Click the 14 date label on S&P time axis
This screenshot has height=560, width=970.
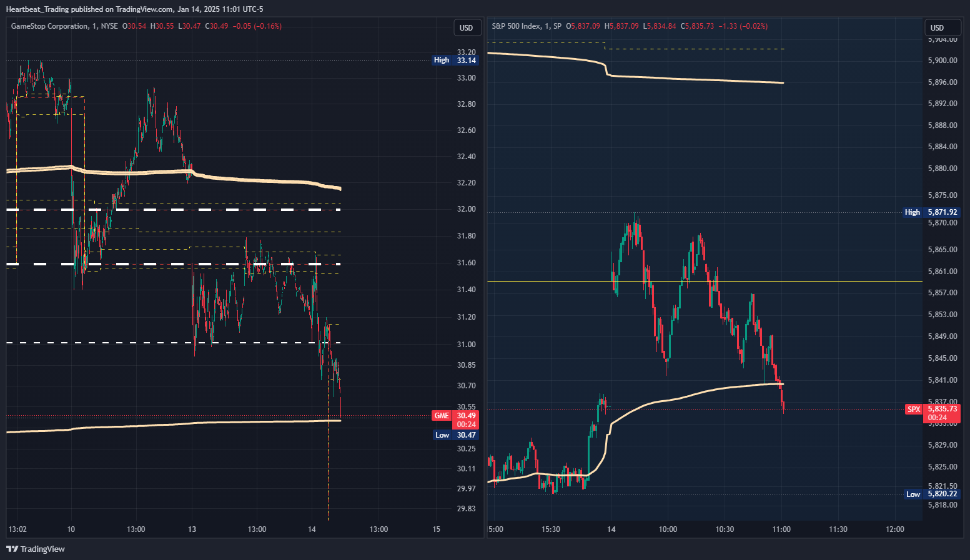point(611,529)
